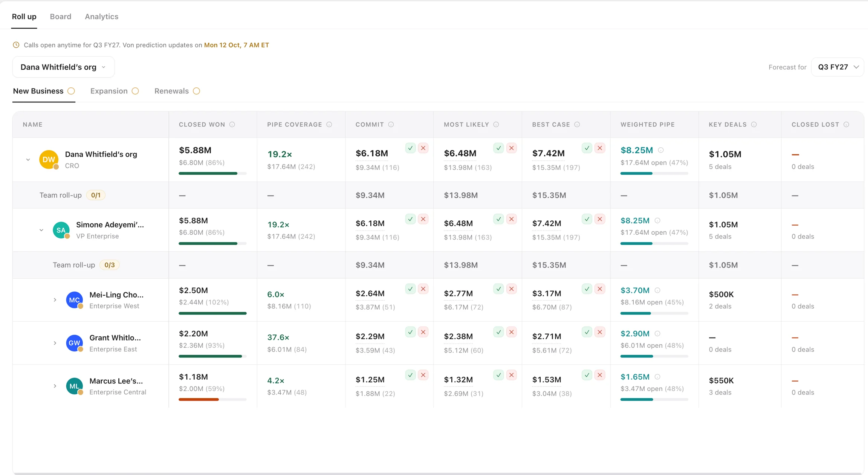The image size is (868, 475).
Task: Click the ML avatar for Marcus Lee
Action: tap(74, 386)
